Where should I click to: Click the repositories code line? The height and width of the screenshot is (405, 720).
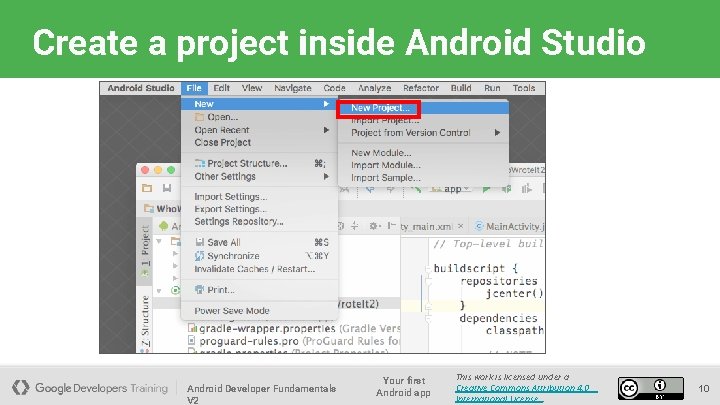click(x=499, y=281)
